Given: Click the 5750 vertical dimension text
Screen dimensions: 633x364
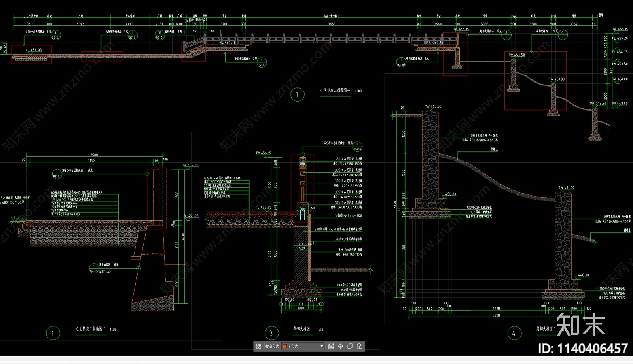Looking at the screenshot, I should point(395,205).
